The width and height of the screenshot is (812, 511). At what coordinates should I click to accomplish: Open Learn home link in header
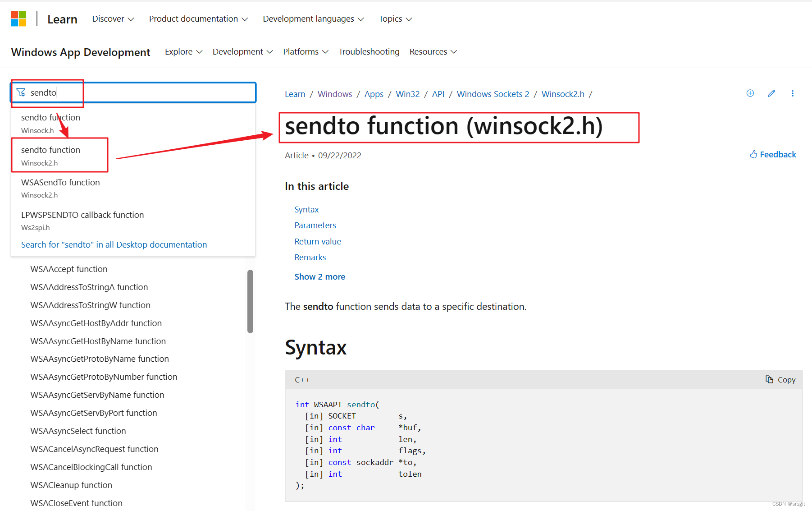click(62, 19)
